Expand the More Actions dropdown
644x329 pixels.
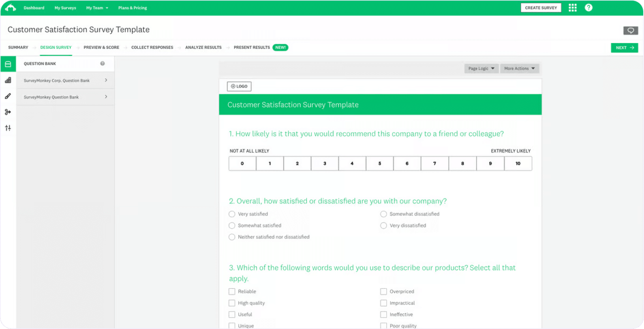point(519,69)
